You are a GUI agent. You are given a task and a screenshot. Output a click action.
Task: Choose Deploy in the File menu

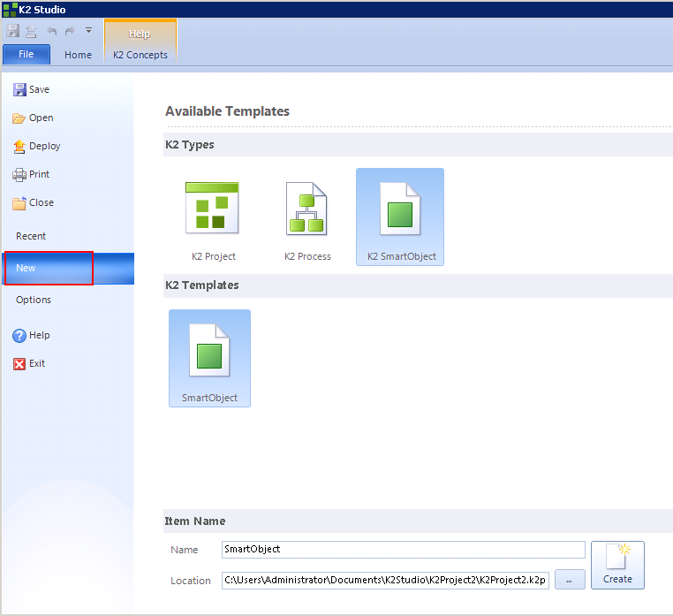click(45, 146)
